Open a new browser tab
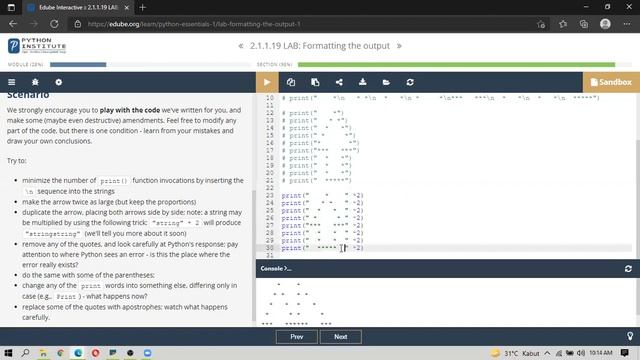Image resolution: width=640 pixels, height=360 pixels. click(142, 7)
